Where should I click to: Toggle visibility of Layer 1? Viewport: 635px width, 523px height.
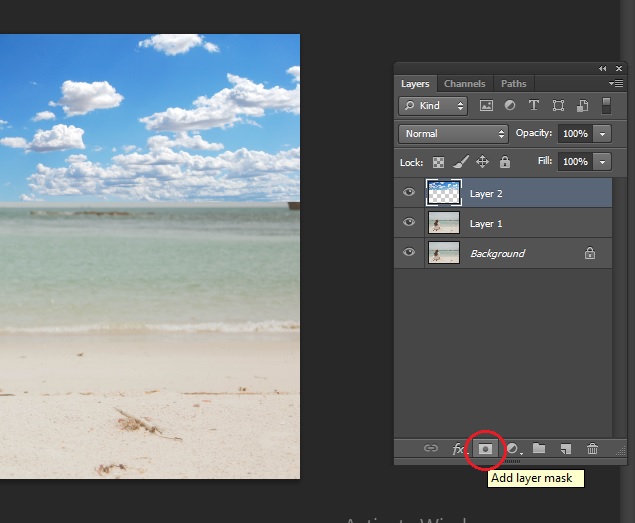(409, 223)
